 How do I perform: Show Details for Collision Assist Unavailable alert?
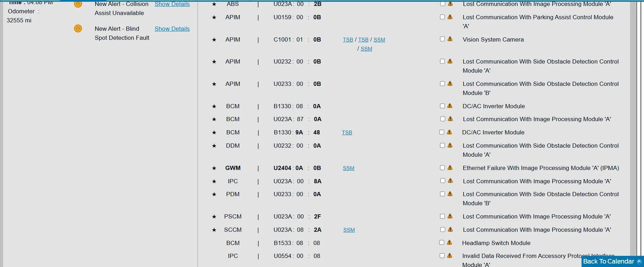pos(172,4)
